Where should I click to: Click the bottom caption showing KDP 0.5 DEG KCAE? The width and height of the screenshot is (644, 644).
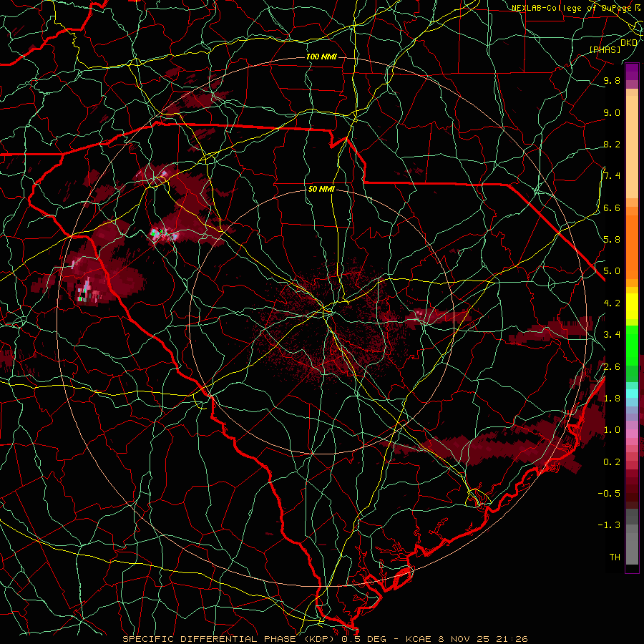[325, 639]
